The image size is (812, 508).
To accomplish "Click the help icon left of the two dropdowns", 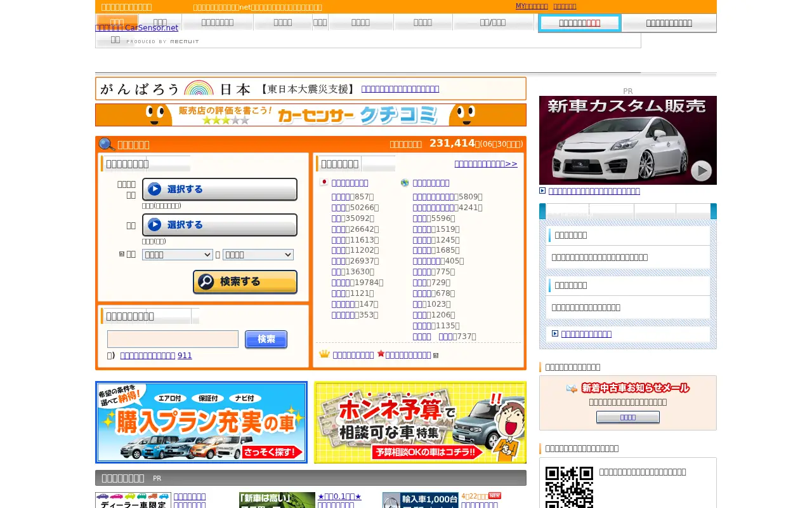I will tap(122, 254).
